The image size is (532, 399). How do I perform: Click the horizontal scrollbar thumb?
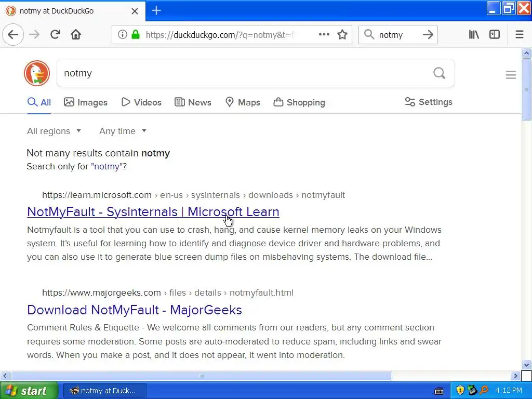(201, 376)
